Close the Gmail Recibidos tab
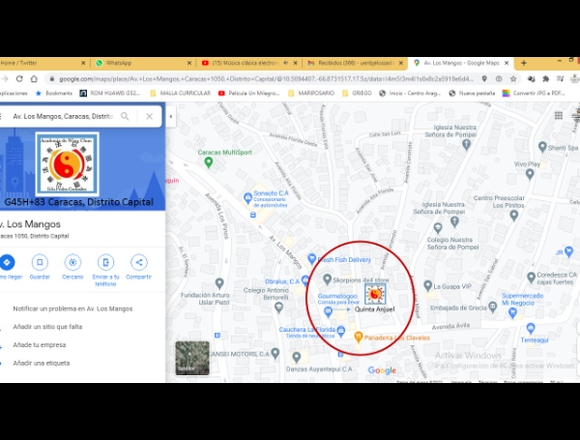The height and width of the screenshot is (440, 580). pyautogui.click(x=401, y=63)
